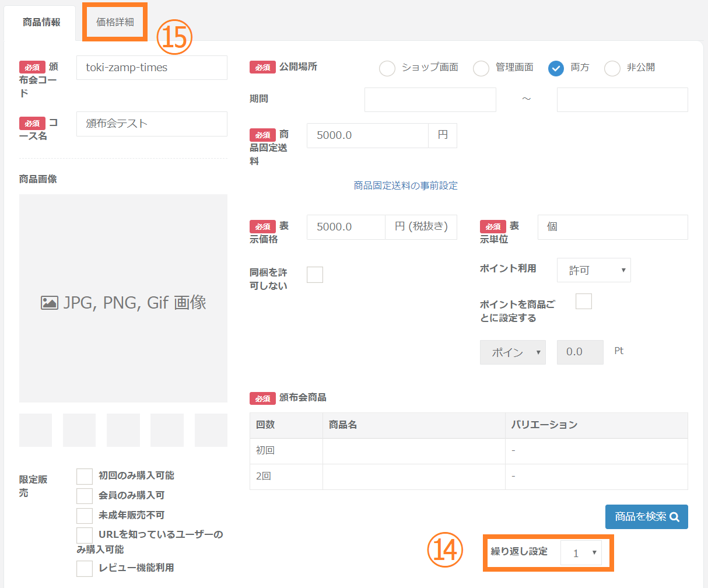Enable レビュー機能利用 checkbox
The image size is (708, 588).
point(85,568)
